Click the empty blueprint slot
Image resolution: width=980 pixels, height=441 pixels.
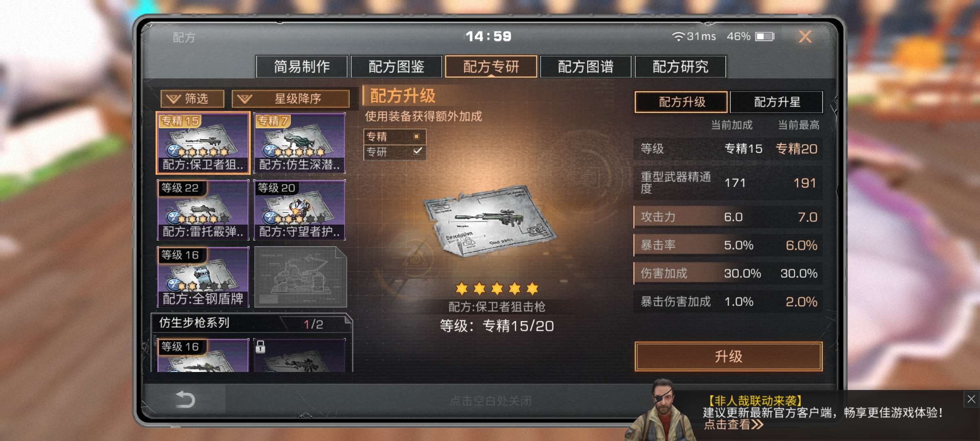pos(301,277)
